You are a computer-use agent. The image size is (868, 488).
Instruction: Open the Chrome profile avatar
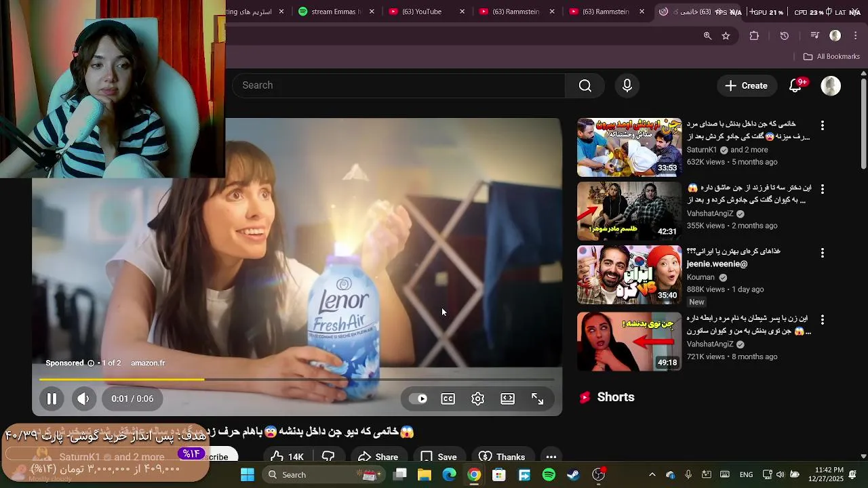coord(835,36)
